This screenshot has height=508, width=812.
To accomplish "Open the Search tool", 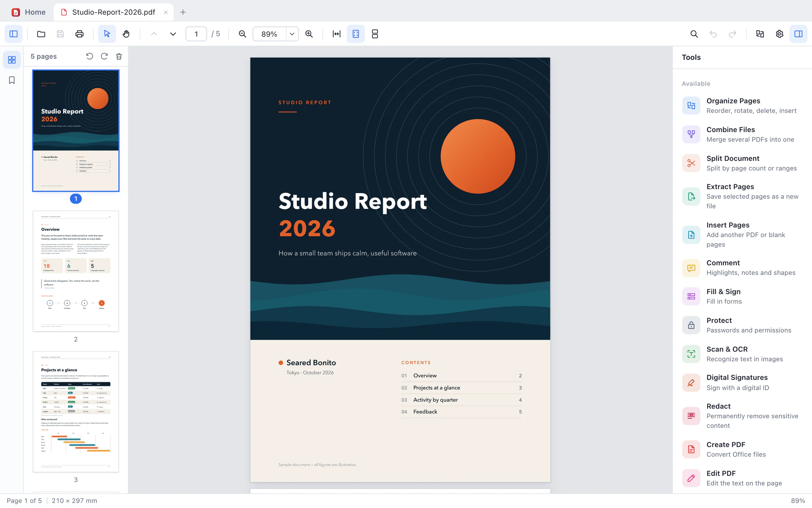I will 694,34.
